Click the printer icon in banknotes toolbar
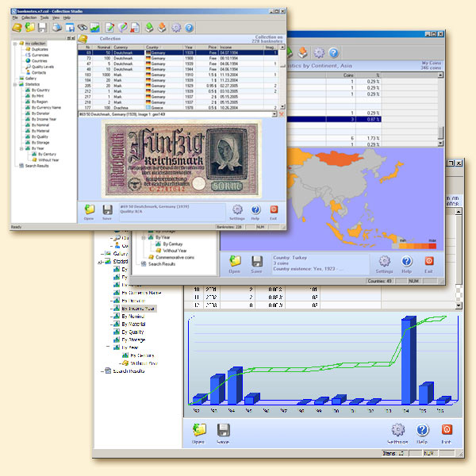 (57, 28)
